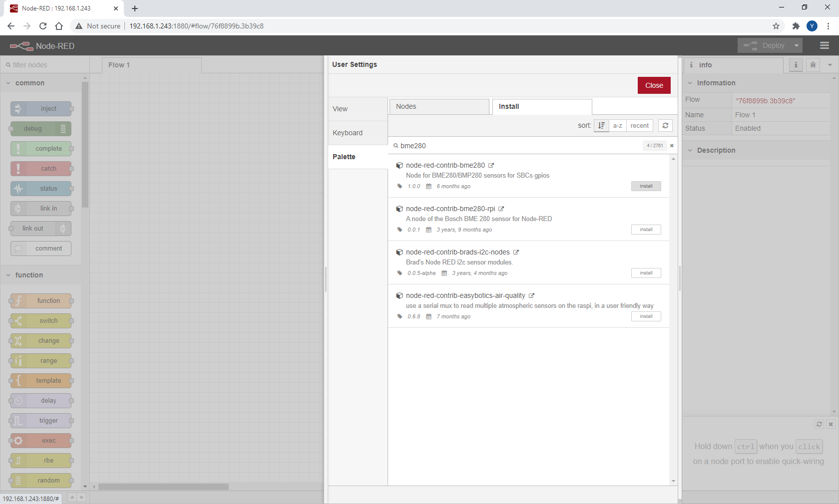Select the complete node in the palette
This screenshot has width=839, height=504.
pyautogui.click(x=41, y=149)
